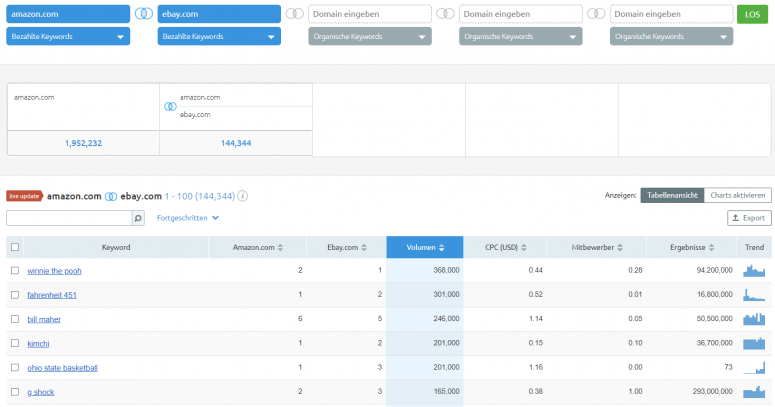The height and width of the screenshot is (407, 775).
Task: Open the bill maher keyword link
Action: point(44,319)
